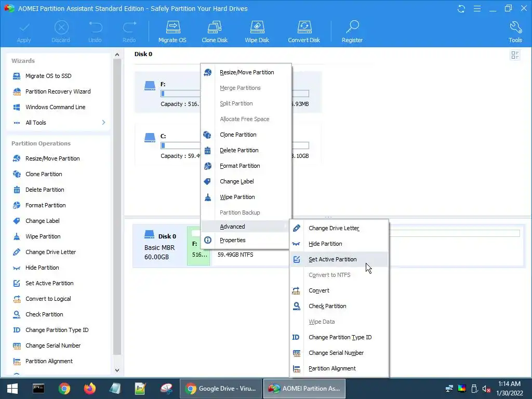532x399 pixels.
Task: Click Partition Alignment icon in sidebar
Action: [x=17, y=362]
